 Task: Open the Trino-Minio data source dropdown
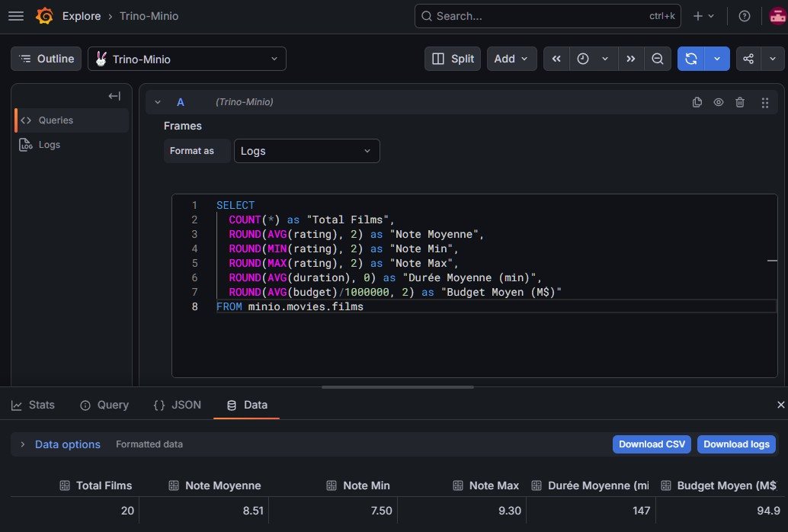187,59
